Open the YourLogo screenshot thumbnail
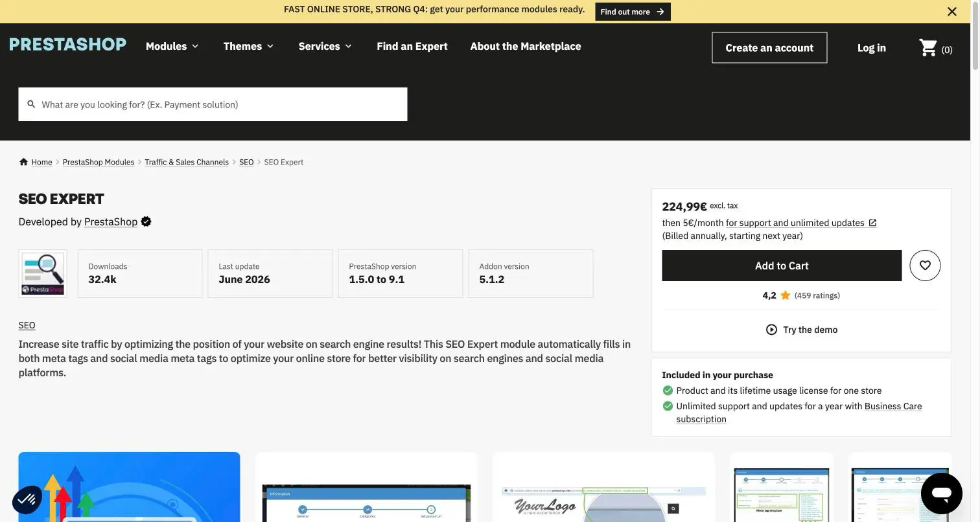980x522 pixels. (603, 487)
